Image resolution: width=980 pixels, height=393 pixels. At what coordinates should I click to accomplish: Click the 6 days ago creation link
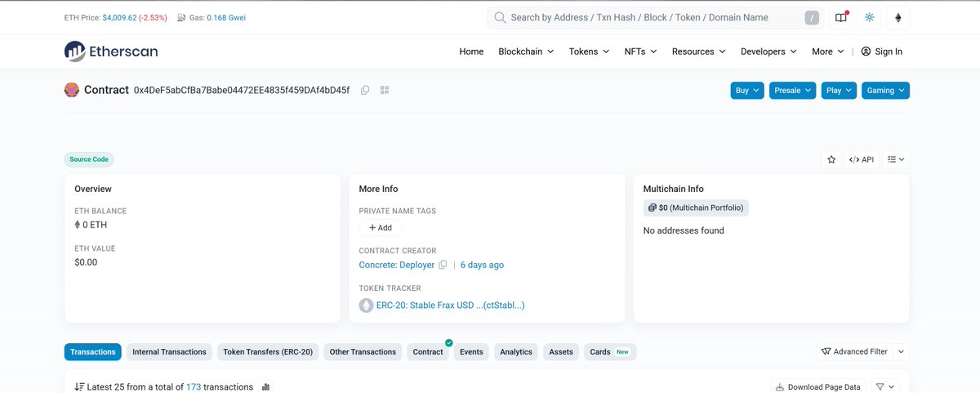pyautogui.click(x=482, y=265)
